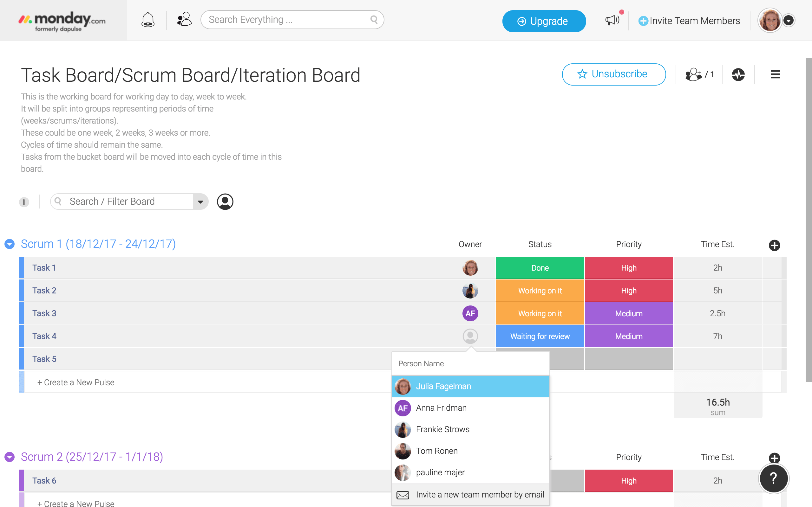Viewport: 812px width, 507px height.
Task: Open the notifications bell icon
Action: (148, 20)
